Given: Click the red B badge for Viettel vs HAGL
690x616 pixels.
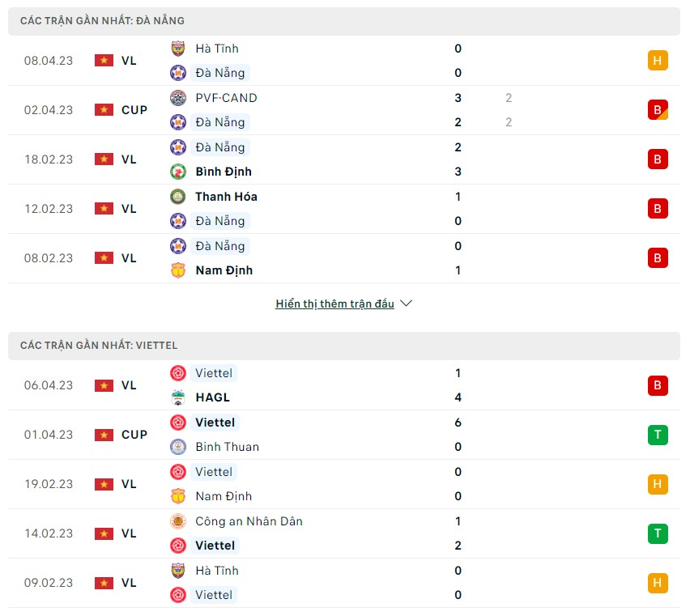Looking at the screenshot, I should point(658,385).
